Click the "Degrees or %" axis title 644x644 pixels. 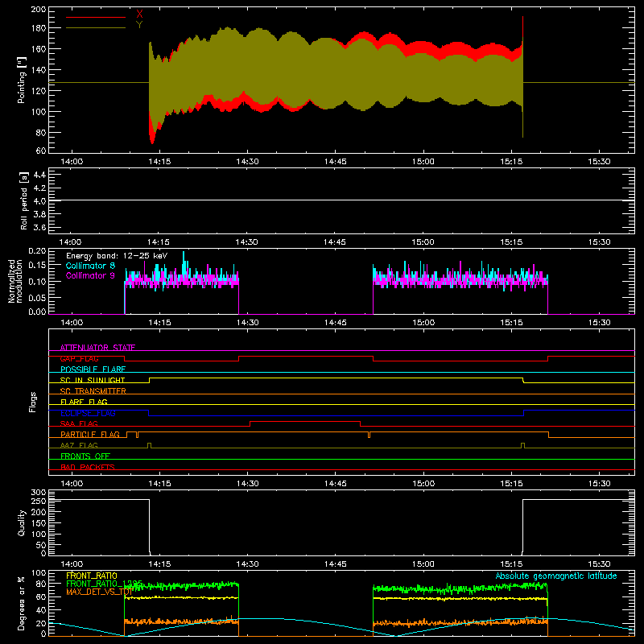point(22,603)
